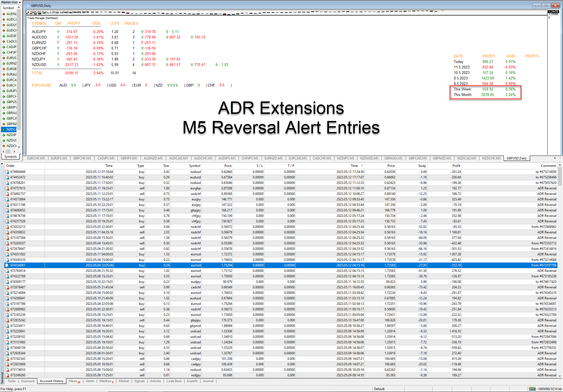Select order 672926344 row icon
Screen dimensions: 563x392
[7, 353]
